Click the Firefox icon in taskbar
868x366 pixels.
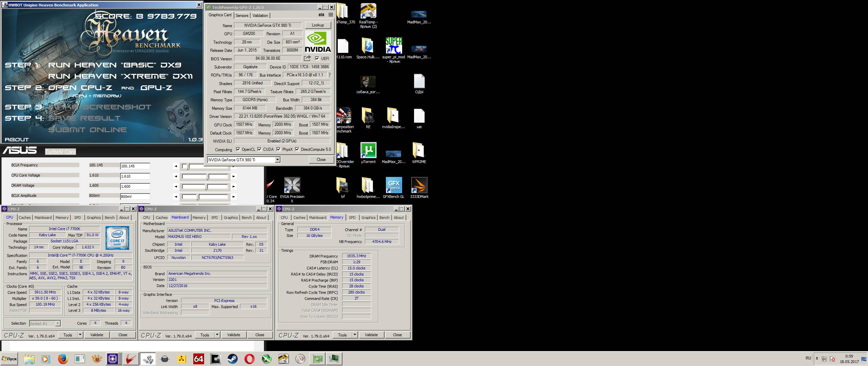(63, 359)
